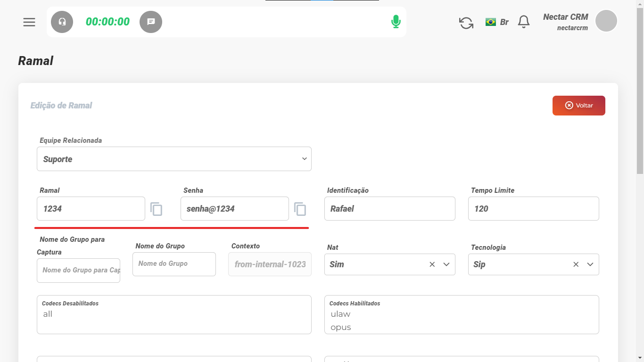Copy the Senha value with its icon
Viewport: 644px width, 362px height.
coord(300,209)
